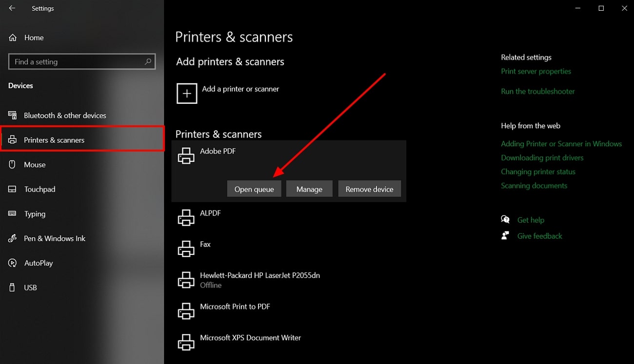
Task: Close the Settings window
Action: (x=624, y=8)
